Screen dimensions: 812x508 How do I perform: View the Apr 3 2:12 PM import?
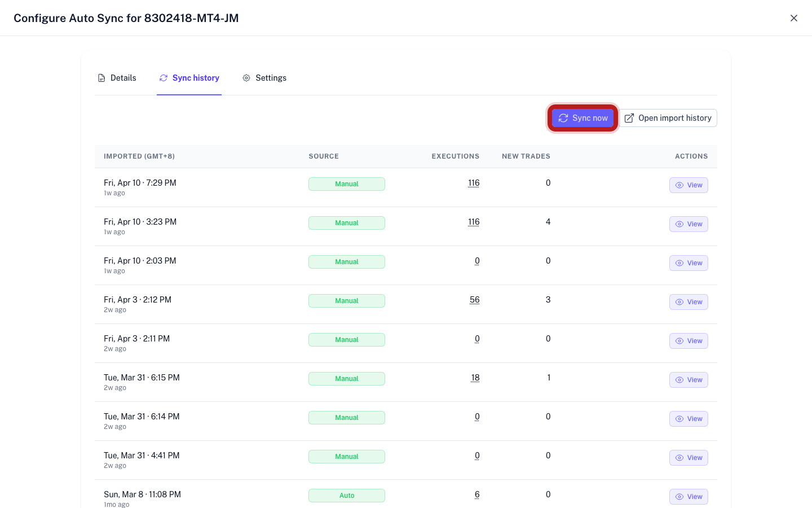pyautogui.click(x=689, y=302)
